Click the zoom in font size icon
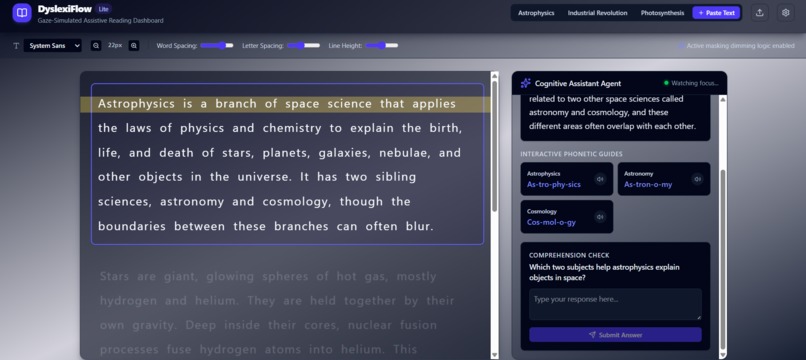The image size is (806, 360). 134,46
